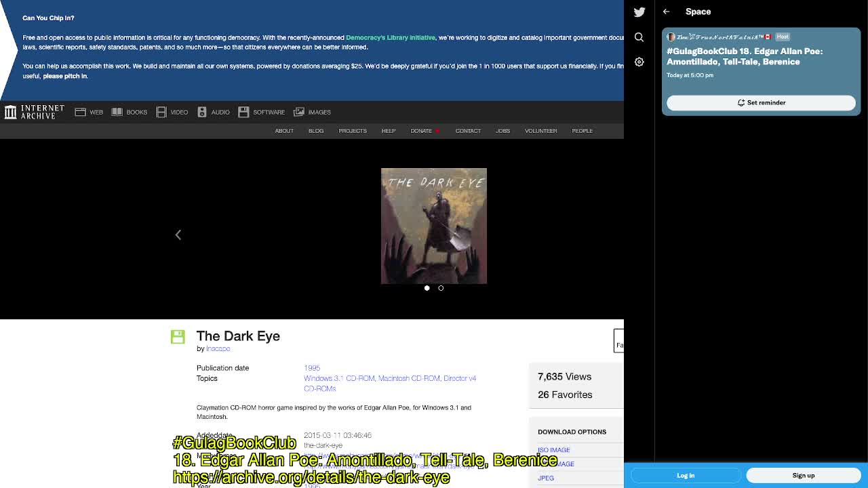Image resolution: width=868 pixels, height=488 pixels.
Task: Click the please pitch in link
Action: point(65,76)
